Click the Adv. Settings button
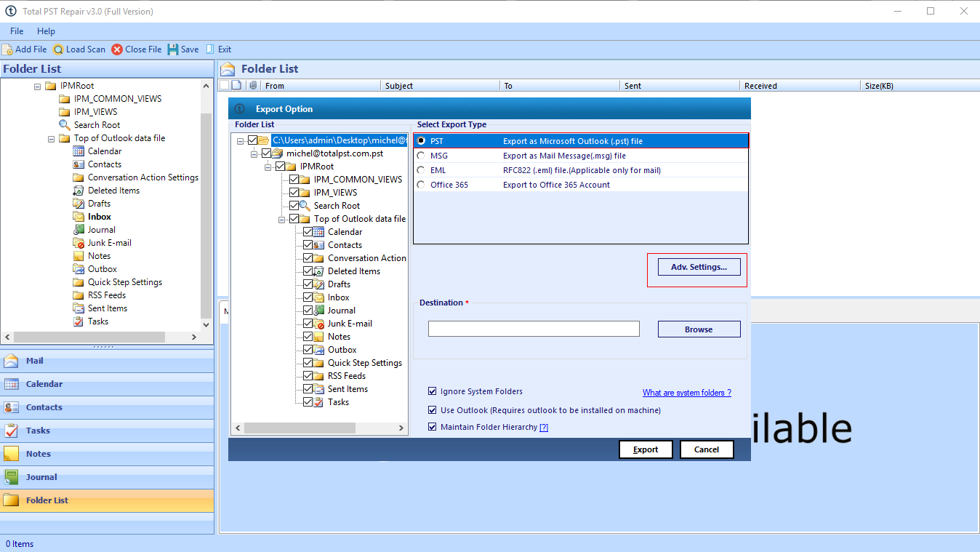Image resolution: width=980 pixels, height=552 pixels. click(698, 267)
